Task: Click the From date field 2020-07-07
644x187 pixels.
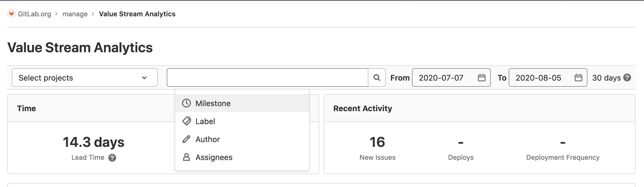Action: (441, 78)
